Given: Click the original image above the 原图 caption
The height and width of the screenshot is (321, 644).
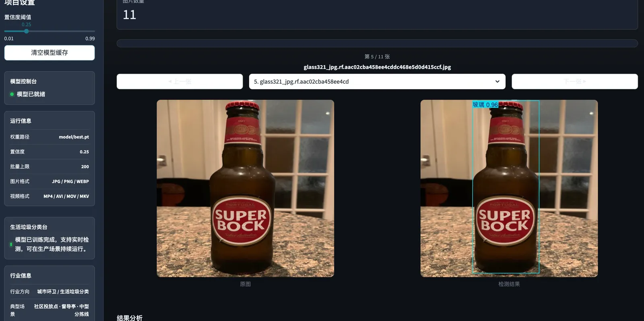Looking at the screenshot, I should point(245,188).
